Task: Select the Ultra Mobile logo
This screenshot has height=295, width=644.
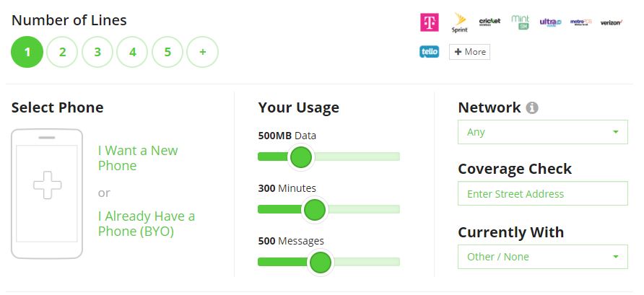Action: point(550,22)
